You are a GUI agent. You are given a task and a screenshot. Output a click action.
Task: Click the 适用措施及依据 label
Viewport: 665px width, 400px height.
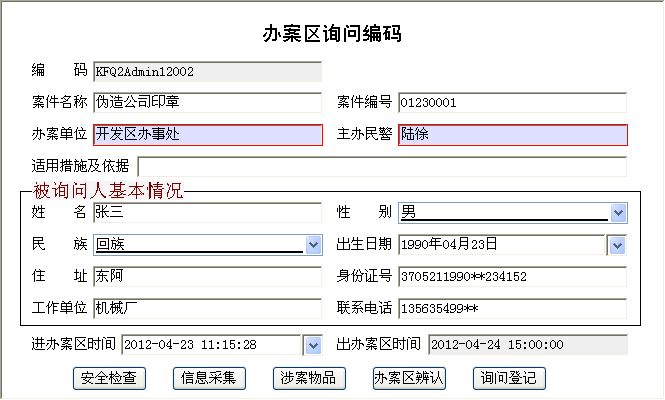point(80,166)
